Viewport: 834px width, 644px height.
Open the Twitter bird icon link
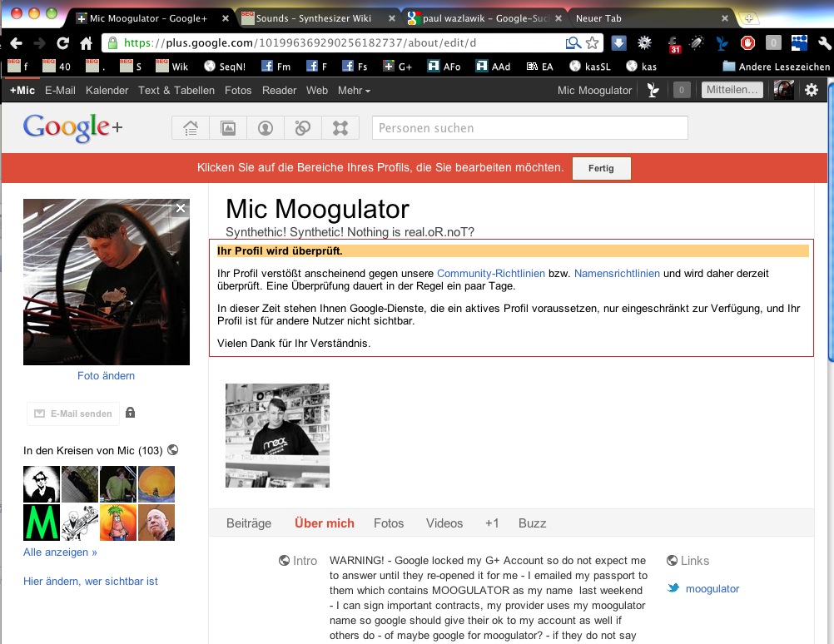pos(673,588)
